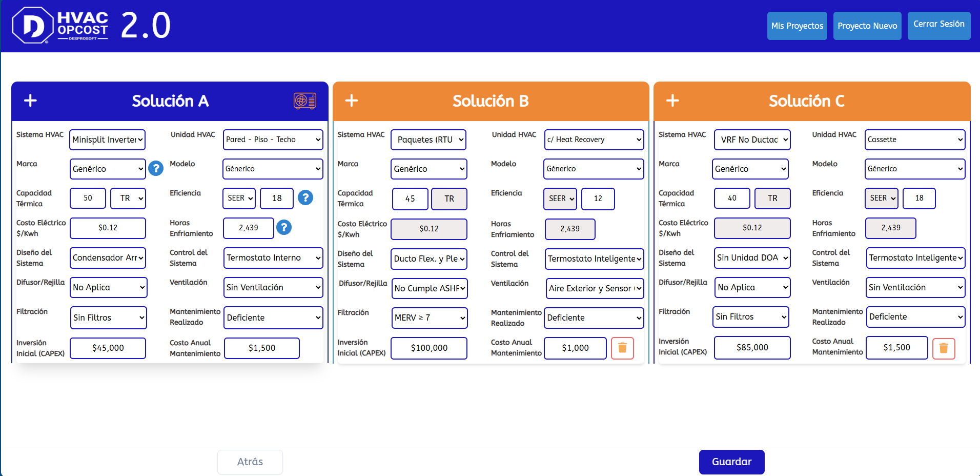Click the plus icon in Solución A
The image size is (980, 476).
tap(30, 101)
